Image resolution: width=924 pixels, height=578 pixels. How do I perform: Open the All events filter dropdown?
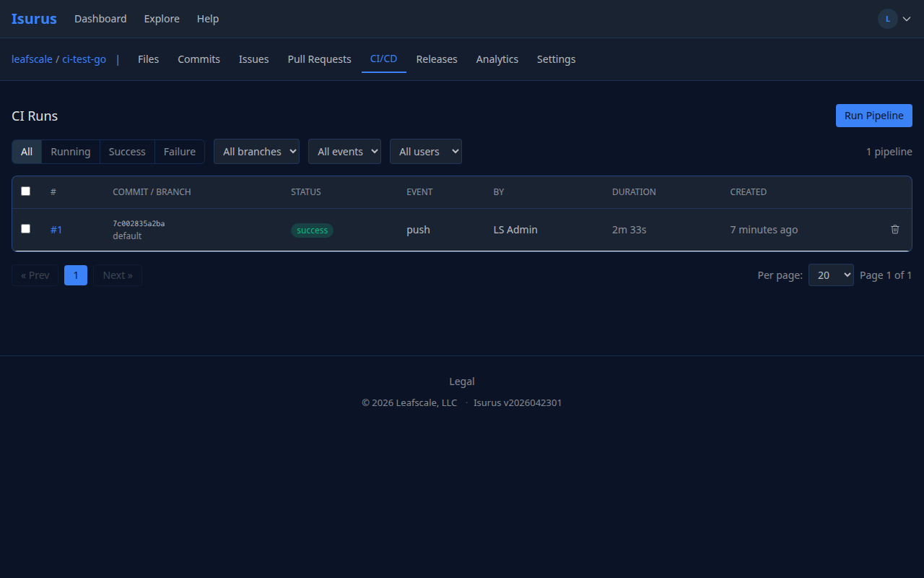(x=344, y=152)
